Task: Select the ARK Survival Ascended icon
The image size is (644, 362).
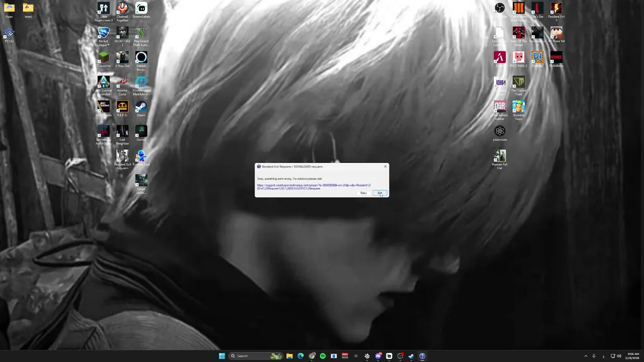Action: point(104,86)
